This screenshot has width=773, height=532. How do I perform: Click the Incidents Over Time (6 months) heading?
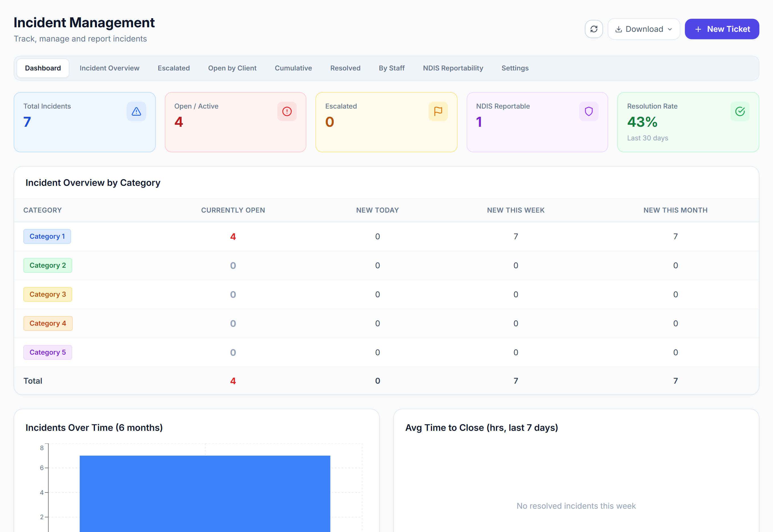pyautogui.click(x=94, y=428)
